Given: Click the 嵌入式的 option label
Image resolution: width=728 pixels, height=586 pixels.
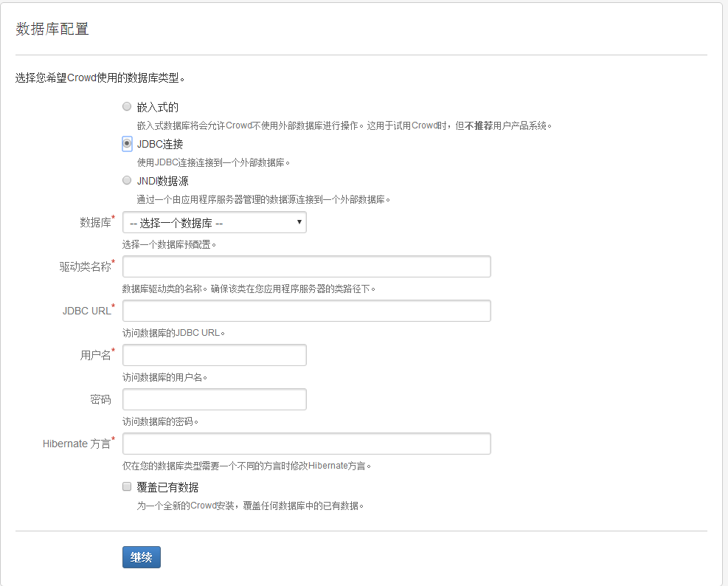Looking at the screenshot, I should 159,106.
